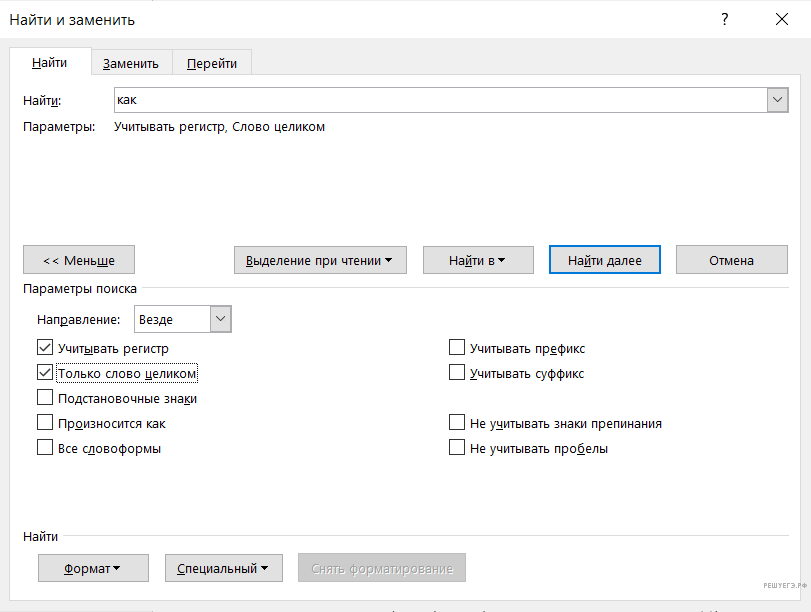
Task: Collapse options with the Меньше button
Action: click(x=79, y=260)
